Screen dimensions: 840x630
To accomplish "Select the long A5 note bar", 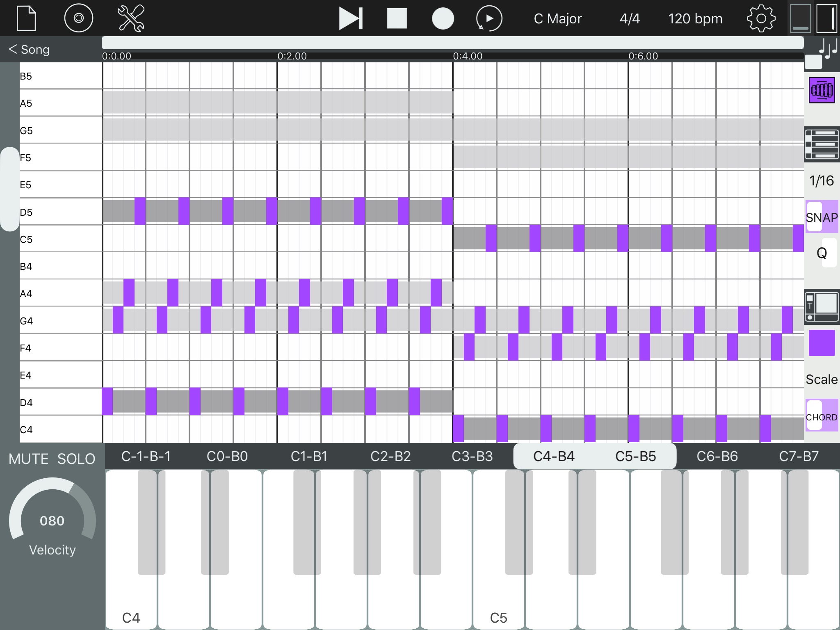I will tap(278, 102).
